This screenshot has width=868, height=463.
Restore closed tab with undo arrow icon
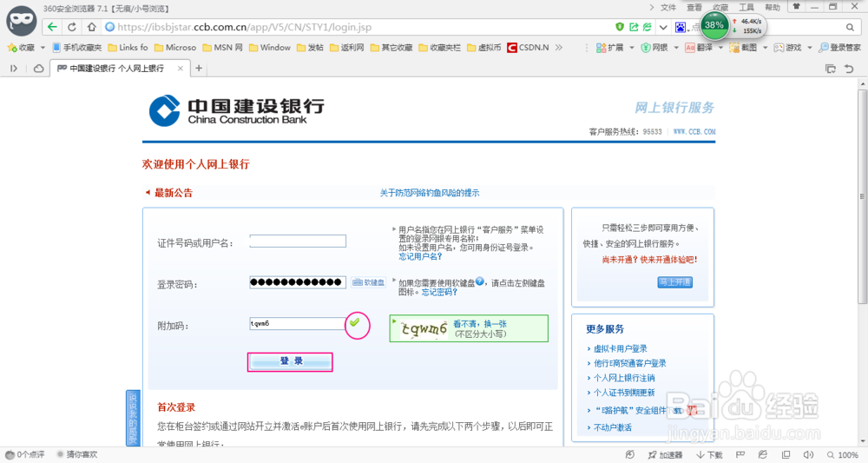(849, 69)
